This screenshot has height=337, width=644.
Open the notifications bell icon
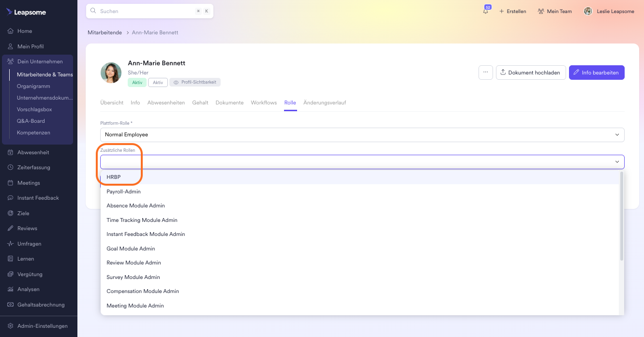(486, 11)
